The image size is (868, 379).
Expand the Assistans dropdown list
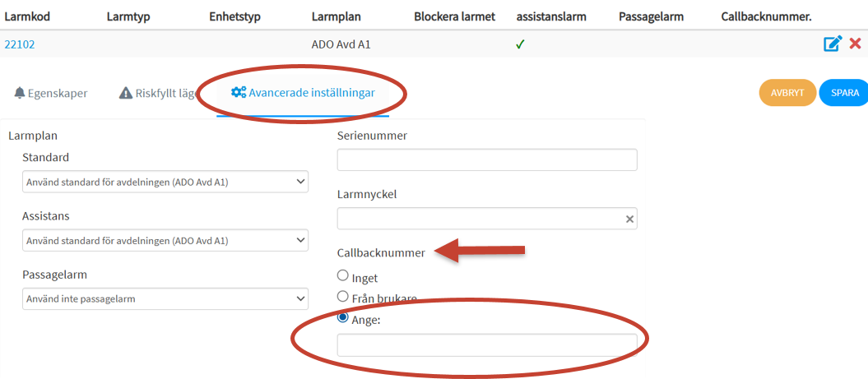[x=165, y=240]
